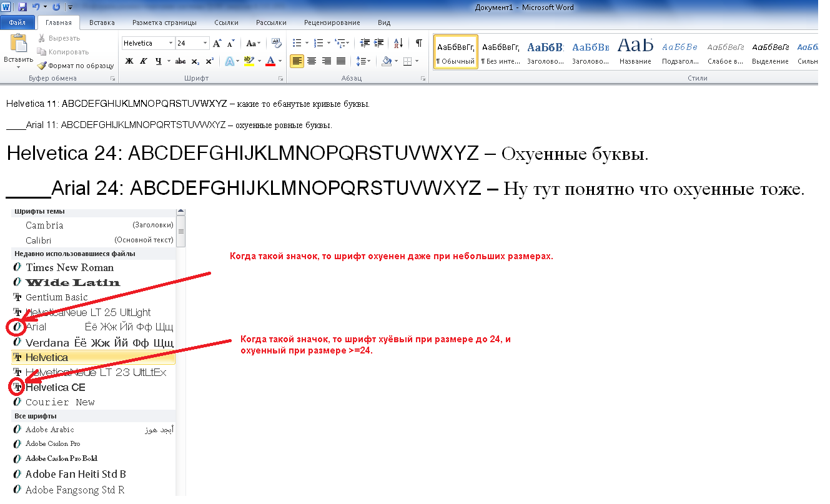Screen dimensions: 830x504
Task: Apply Подзаголовок style
Action: point(680,52)
